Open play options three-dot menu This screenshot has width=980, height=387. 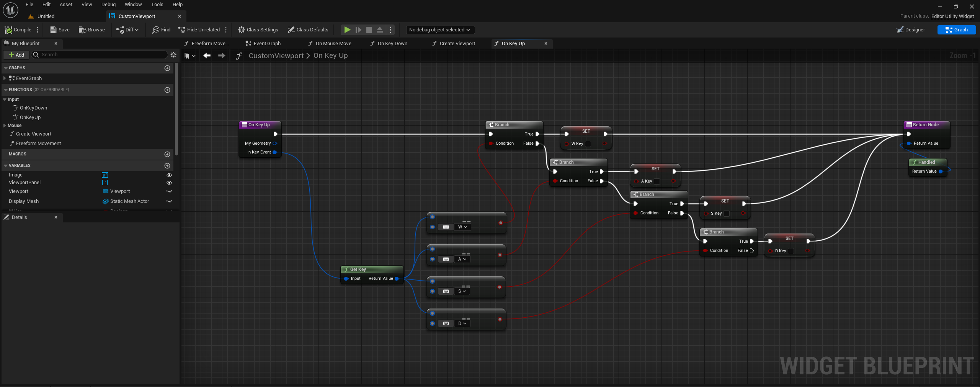click(x=390, y=30)
